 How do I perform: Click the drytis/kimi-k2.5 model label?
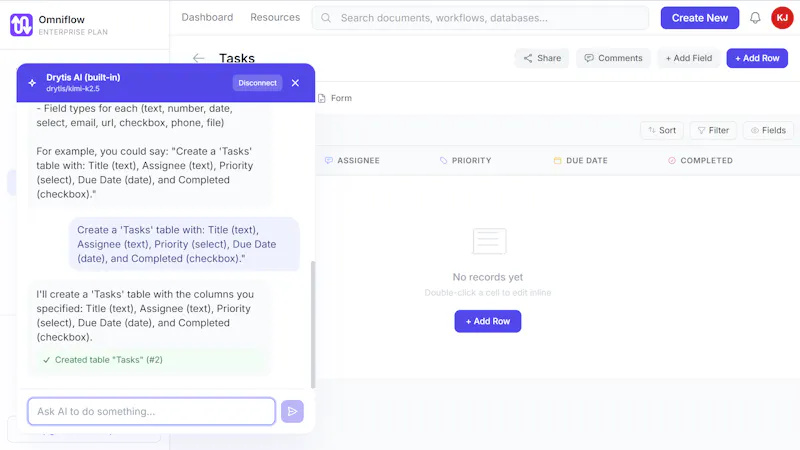(x=73, y=88)
